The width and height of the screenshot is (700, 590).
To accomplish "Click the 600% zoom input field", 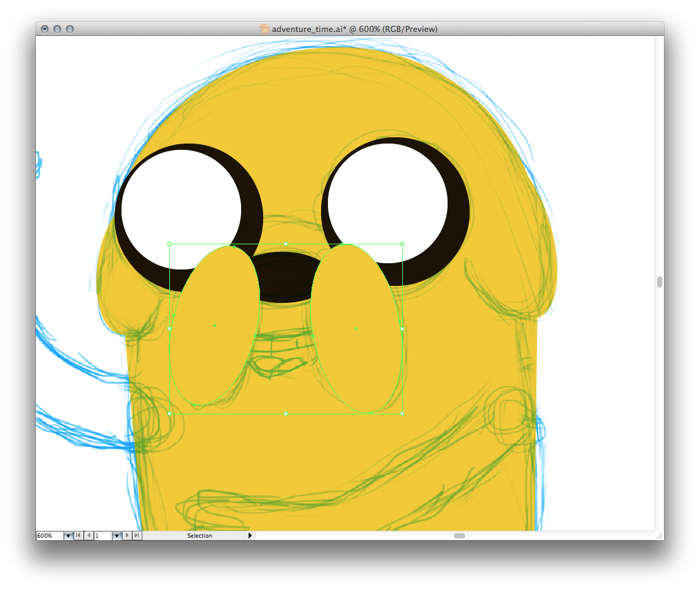I will pos(49,536).
